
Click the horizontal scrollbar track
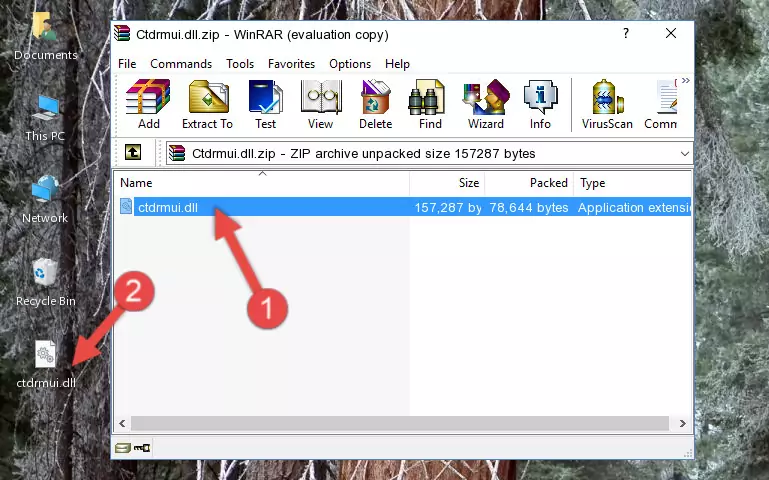point(400,423)
